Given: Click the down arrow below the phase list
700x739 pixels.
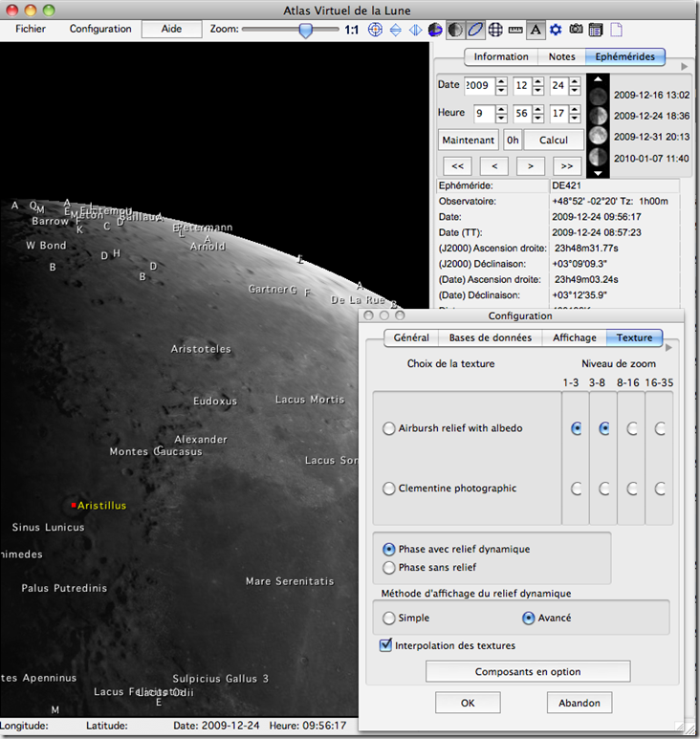Looking at the screenshot, I should 598,173.
